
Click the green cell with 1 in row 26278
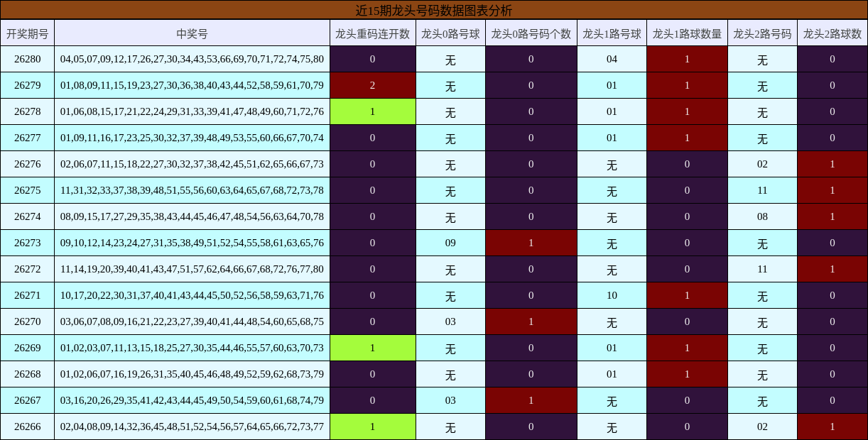[x=372, y=111]
